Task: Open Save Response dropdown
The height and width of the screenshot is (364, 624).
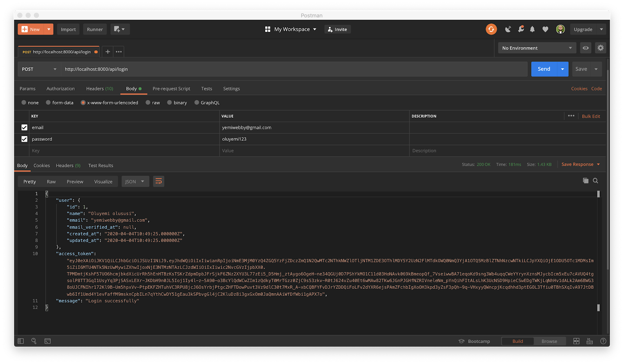Action: click(581, 164)
